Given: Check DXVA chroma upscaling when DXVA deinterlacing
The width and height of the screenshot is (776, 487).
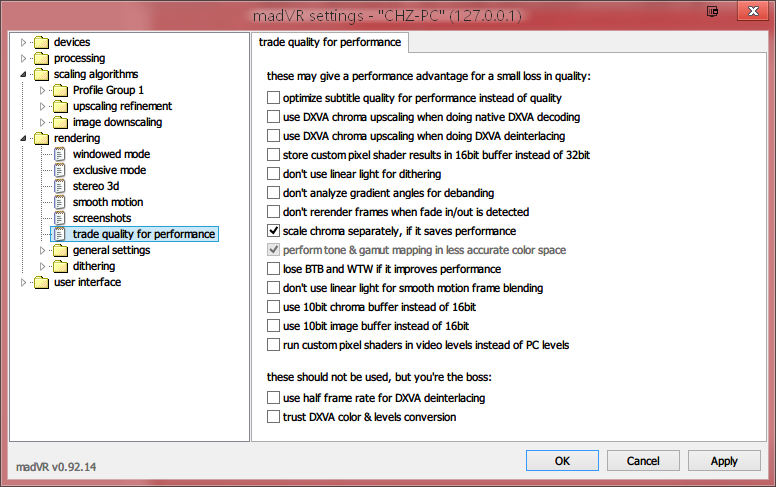Looking at the screenshot, I should [x=273, y=136].
